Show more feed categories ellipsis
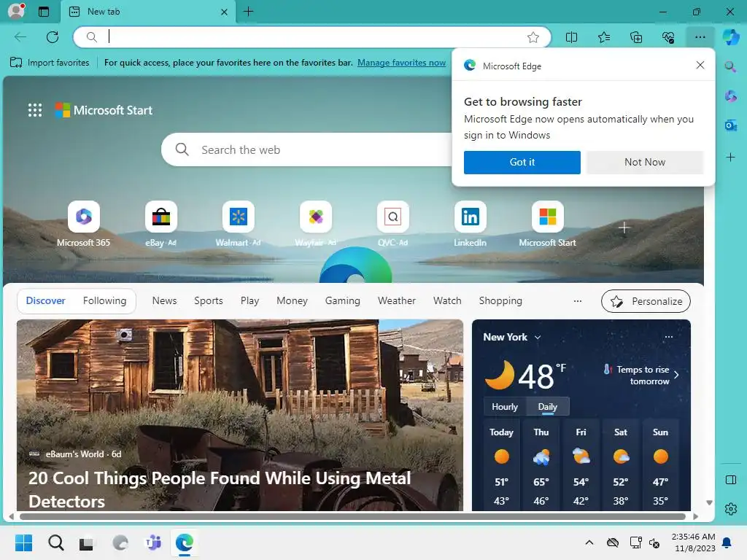 [x=578, y=301]
